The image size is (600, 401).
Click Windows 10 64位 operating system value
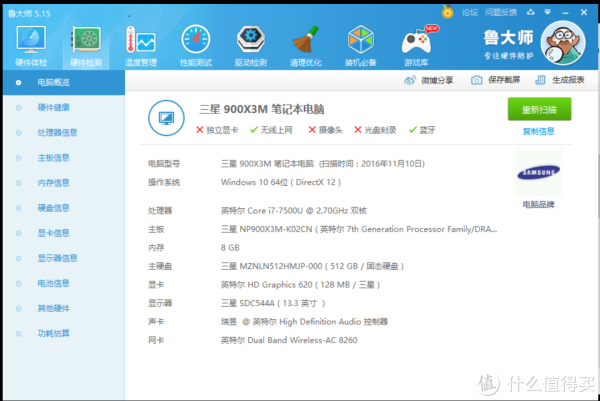[280, 182]
